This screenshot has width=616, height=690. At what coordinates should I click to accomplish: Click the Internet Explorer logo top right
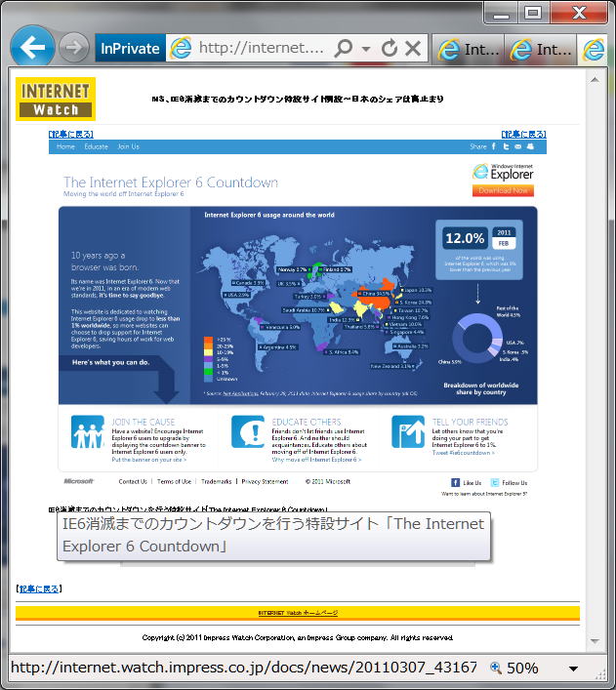(503, 172)
